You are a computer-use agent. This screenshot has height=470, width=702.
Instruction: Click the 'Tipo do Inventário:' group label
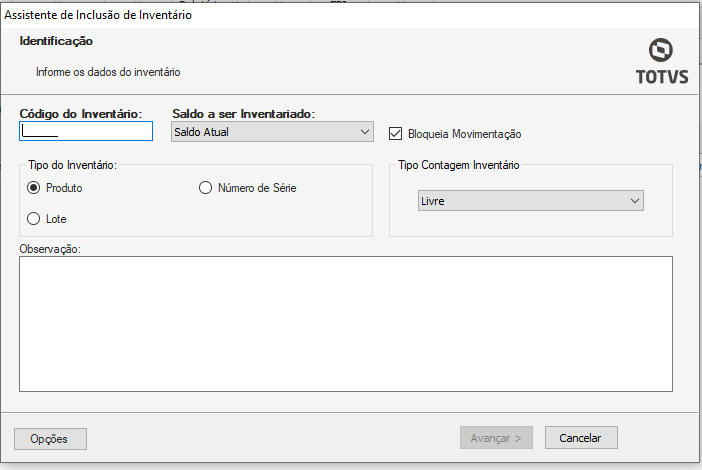coord(73,164)
